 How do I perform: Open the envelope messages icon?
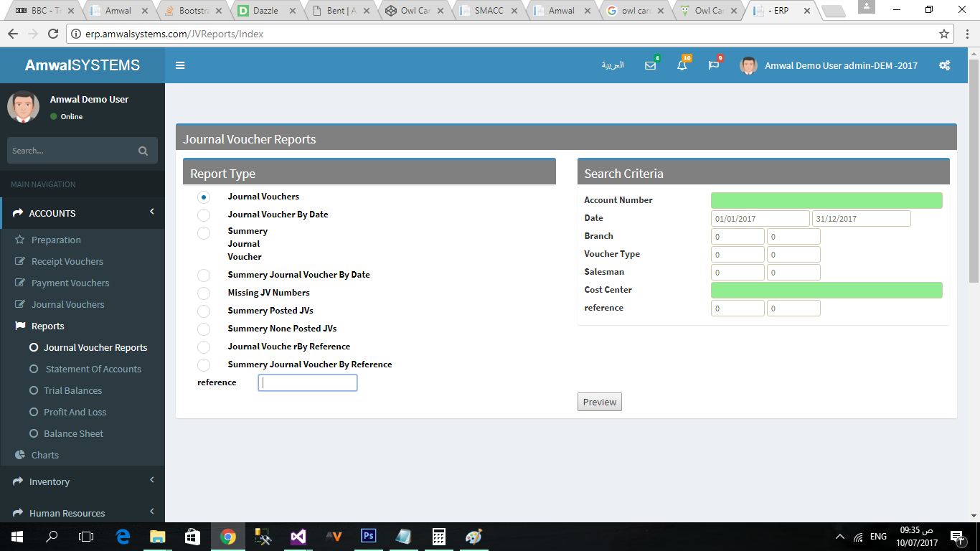[x=650, y=65]
